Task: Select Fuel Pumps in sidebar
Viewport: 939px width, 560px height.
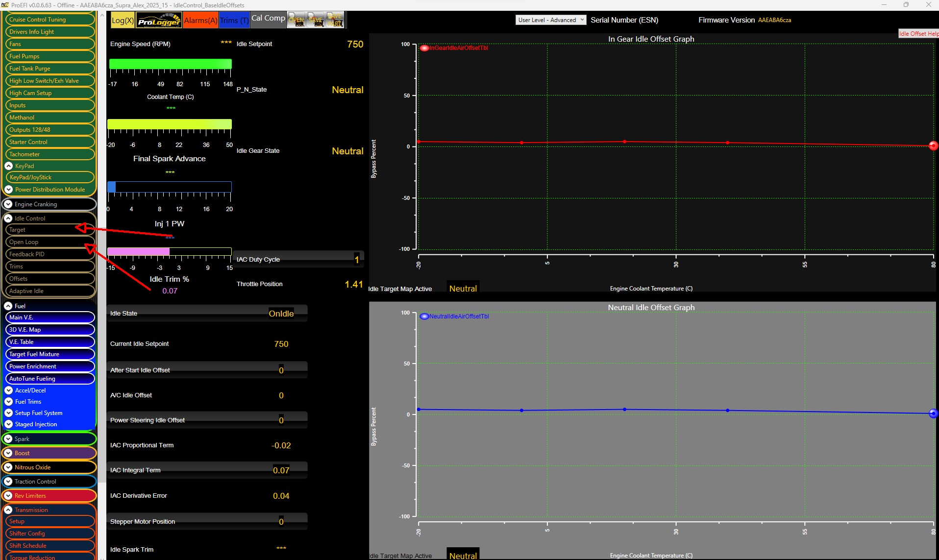Action: click(49, 56)
